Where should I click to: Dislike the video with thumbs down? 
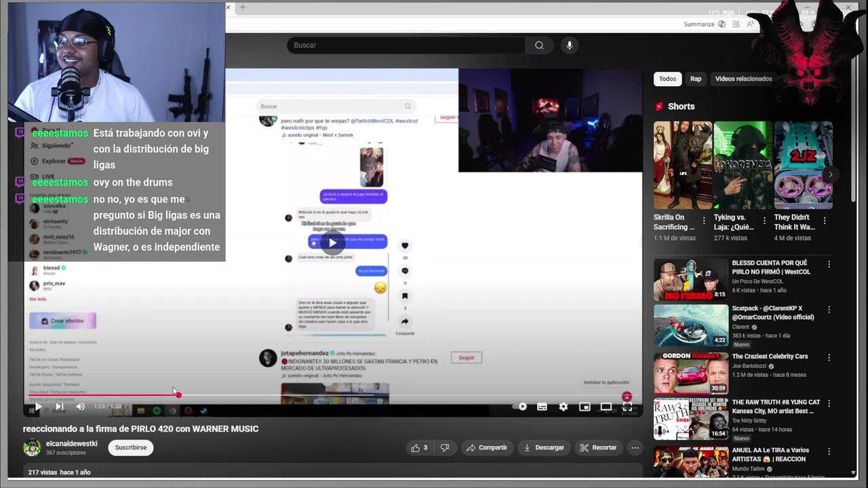445,447
